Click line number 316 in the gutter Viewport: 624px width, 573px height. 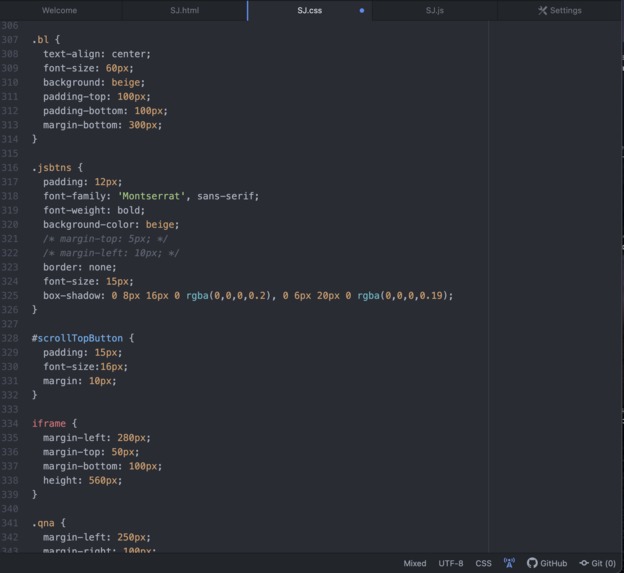[10, 168]
